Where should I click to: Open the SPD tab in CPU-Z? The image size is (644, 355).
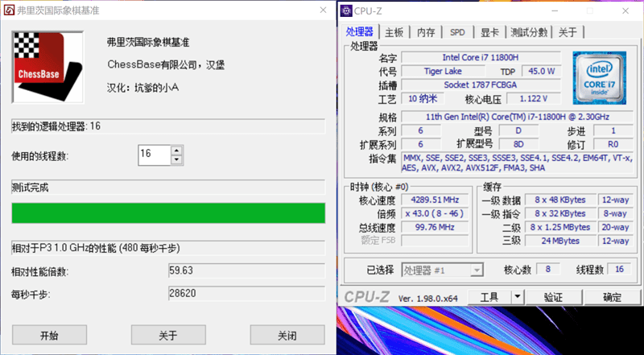coord(457,32)
